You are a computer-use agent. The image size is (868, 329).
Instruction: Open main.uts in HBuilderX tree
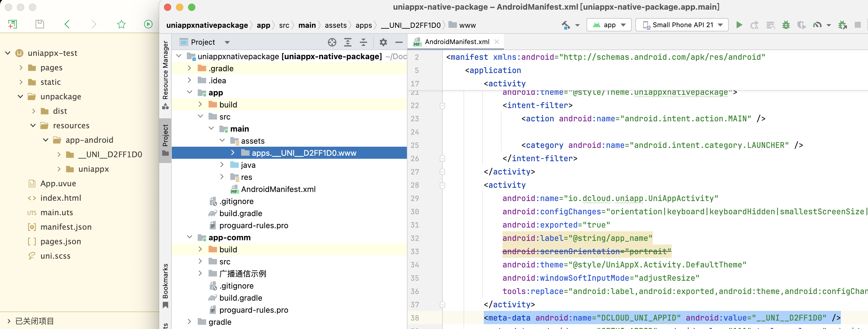[57, 212]
